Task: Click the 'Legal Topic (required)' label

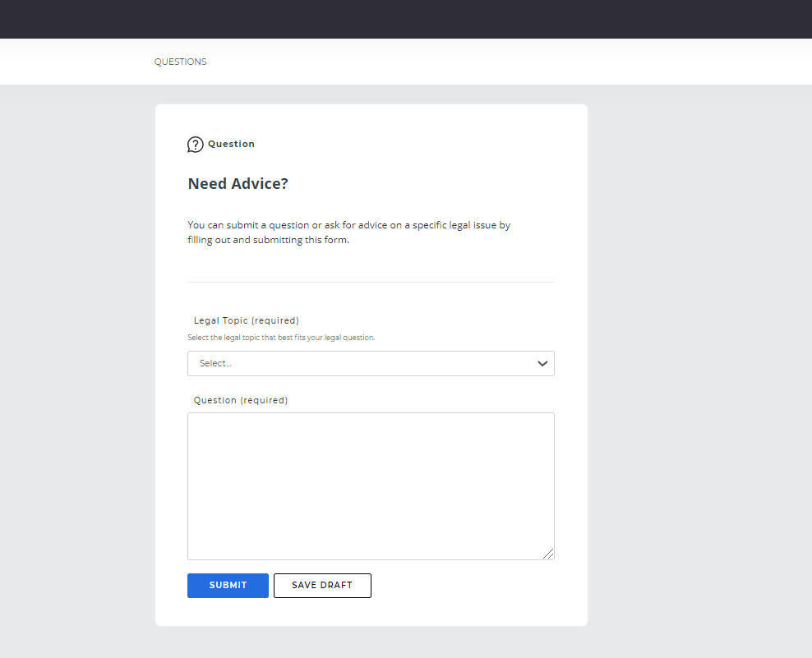Action: (x=247, y=320)
